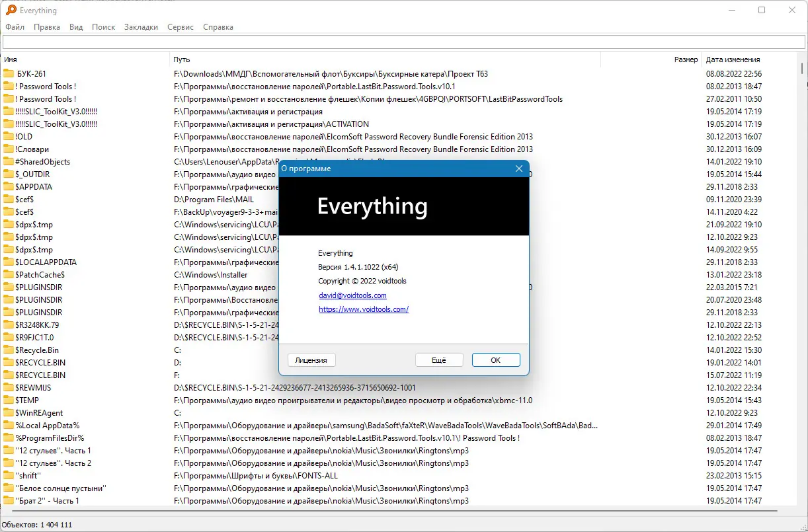Click folder icon of $LOCALAPPDATA

pyautogui.click(x=9, y=262)
